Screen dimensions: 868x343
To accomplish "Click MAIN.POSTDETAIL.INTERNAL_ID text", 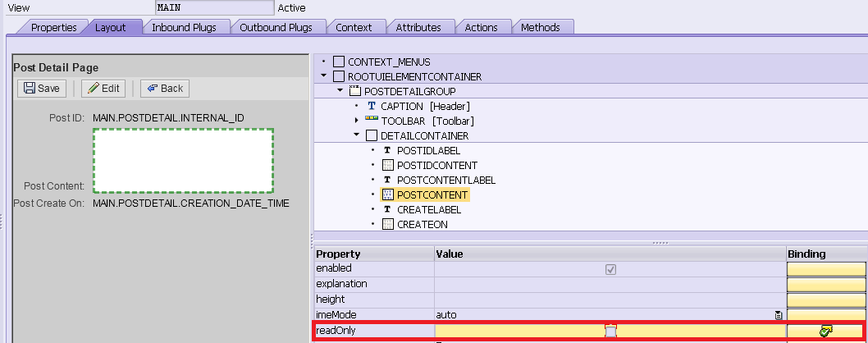I will click(x=168, y=118).
